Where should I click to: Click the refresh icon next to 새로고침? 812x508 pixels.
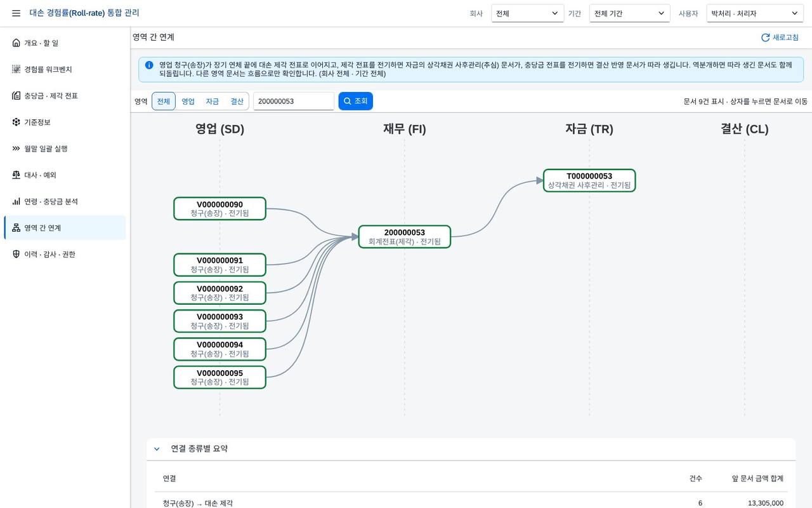click(x=765, y=37)
